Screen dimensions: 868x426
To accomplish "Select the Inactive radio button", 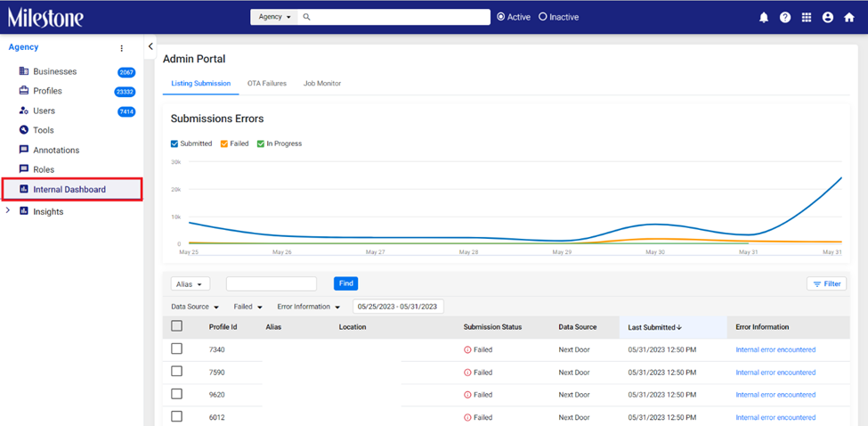I will coord(542,17).
